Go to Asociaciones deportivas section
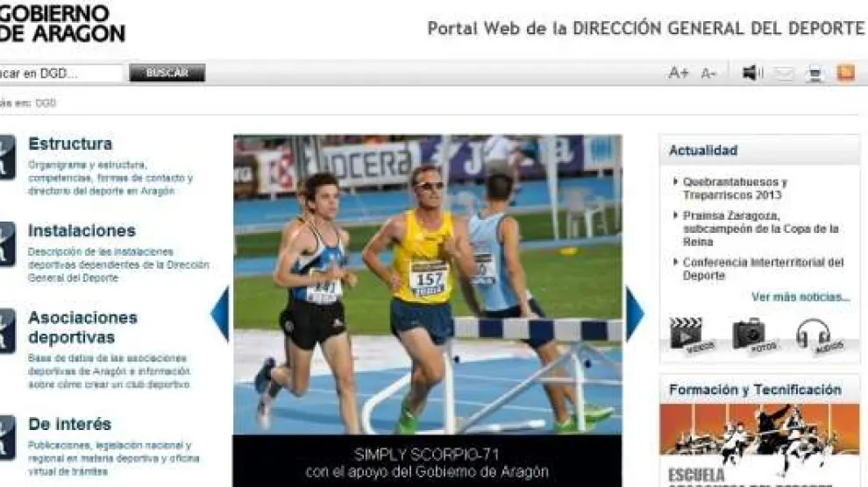Screen dimensions: 868x487 coord(82,327)
